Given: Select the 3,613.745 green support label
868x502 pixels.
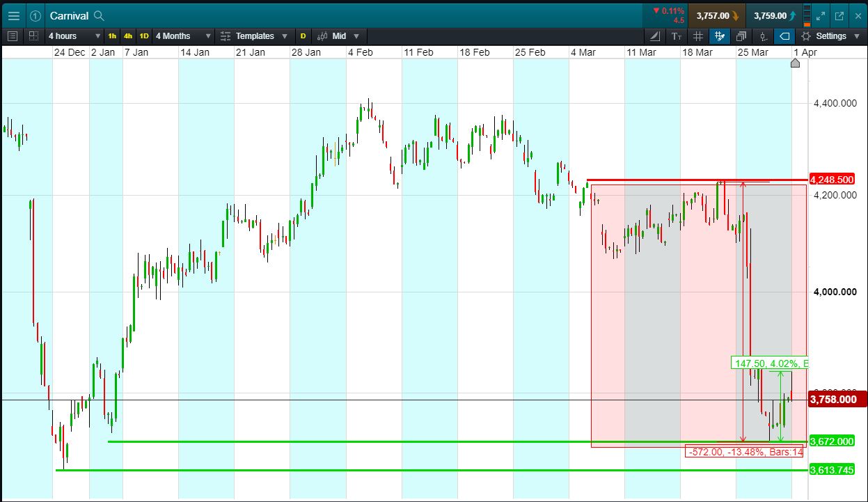Looking at the screenshot, I should pos(832,470).
